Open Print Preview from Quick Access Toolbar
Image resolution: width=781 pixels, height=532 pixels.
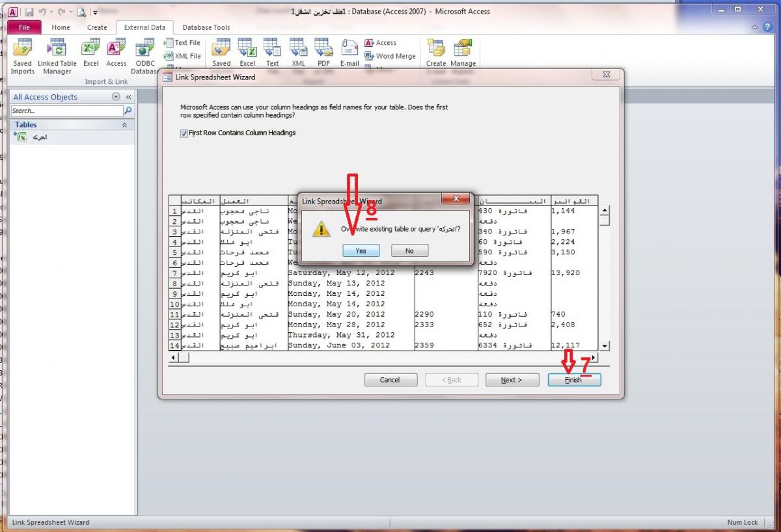coord(81,12)
